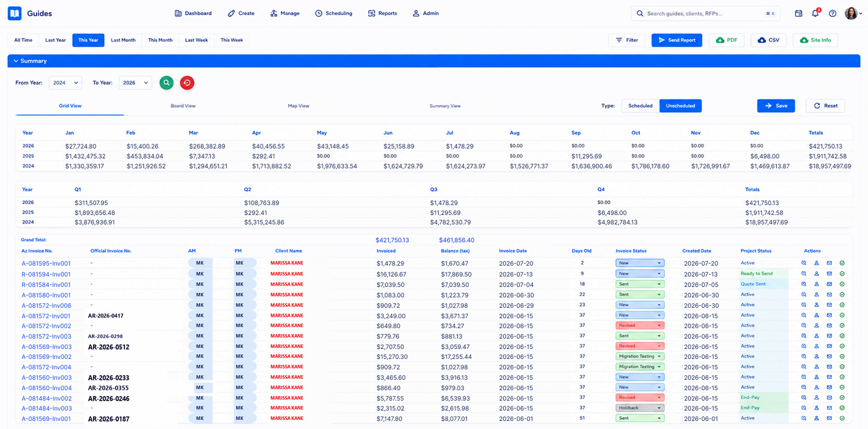Click the Send Report button

tap(677, 40)
